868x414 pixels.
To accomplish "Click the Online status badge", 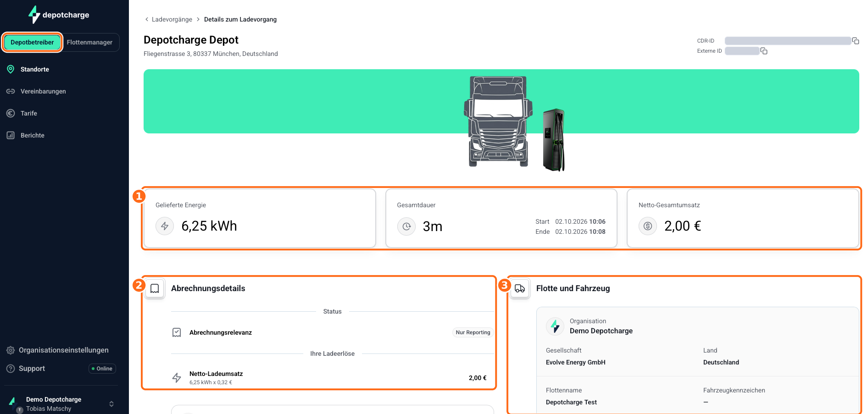I will [x=102, y=369].
